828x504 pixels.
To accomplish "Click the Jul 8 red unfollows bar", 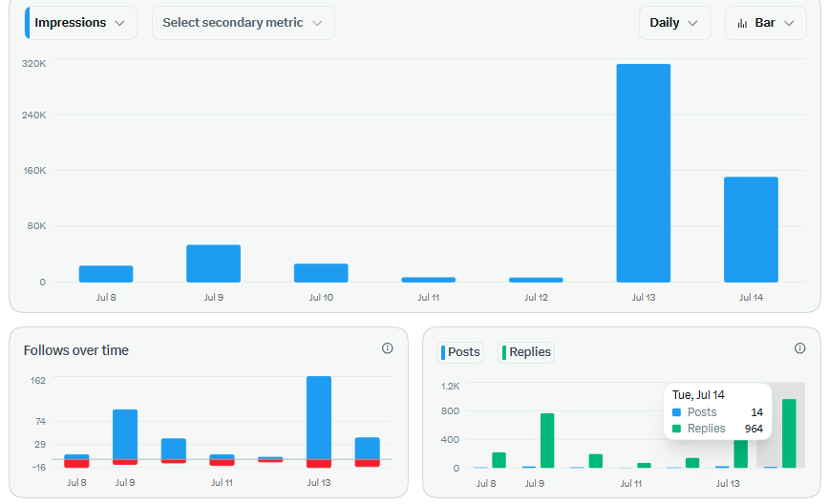I will 76,463.
